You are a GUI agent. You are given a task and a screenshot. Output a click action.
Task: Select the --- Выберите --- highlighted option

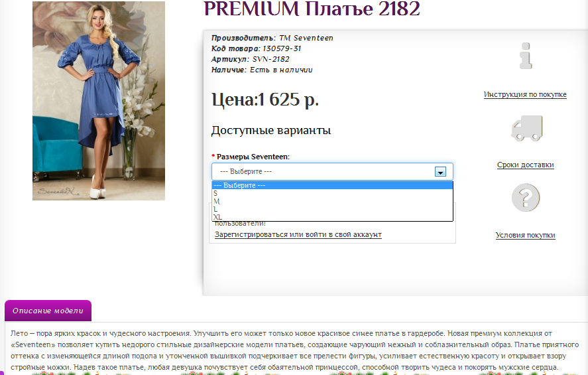pos(332,185)
